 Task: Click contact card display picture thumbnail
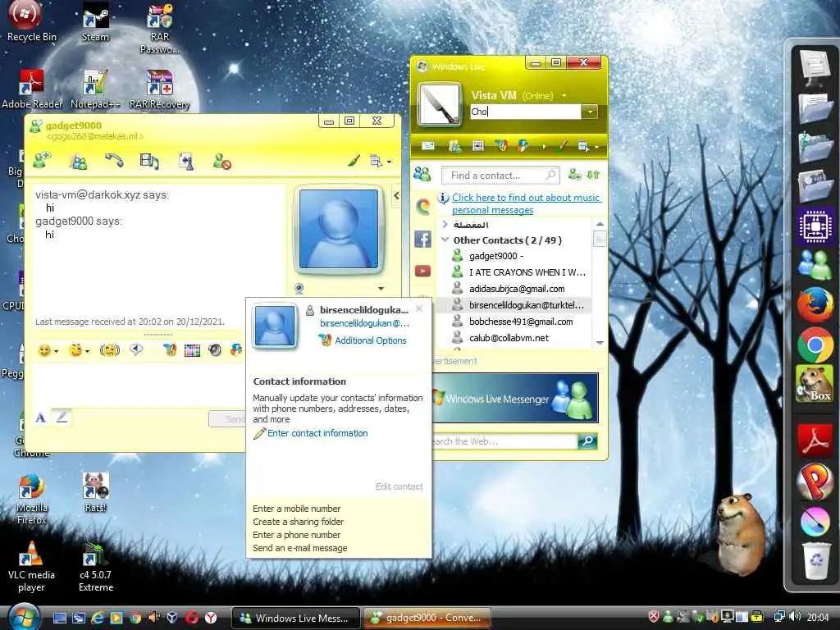[274, 326]
